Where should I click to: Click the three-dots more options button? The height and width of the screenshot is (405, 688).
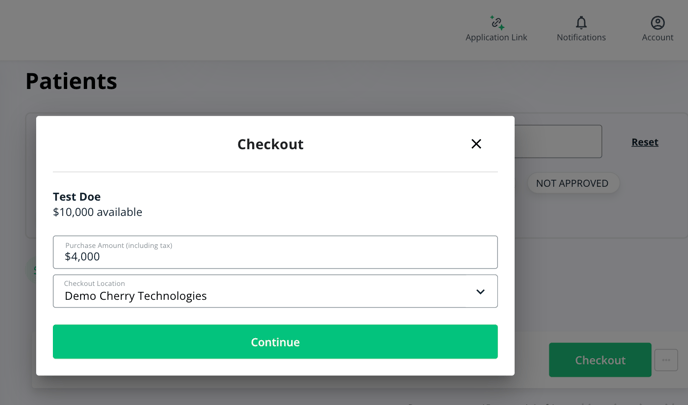(x=666, y=360)
